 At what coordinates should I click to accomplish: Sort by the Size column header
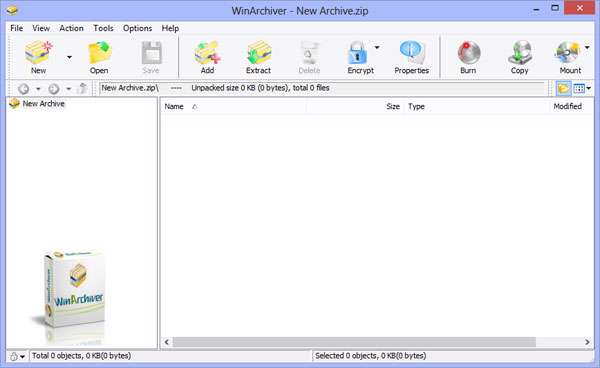393,107
